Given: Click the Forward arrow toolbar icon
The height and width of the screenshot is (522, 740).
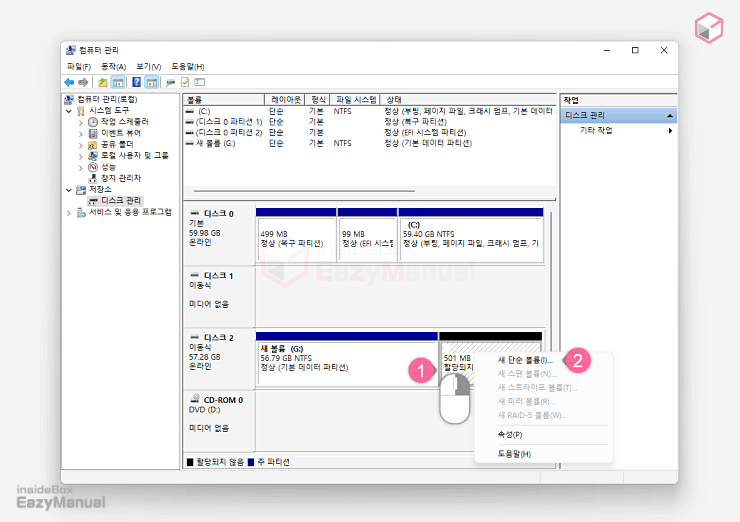Looking at the screenshot, I should 83,83.
